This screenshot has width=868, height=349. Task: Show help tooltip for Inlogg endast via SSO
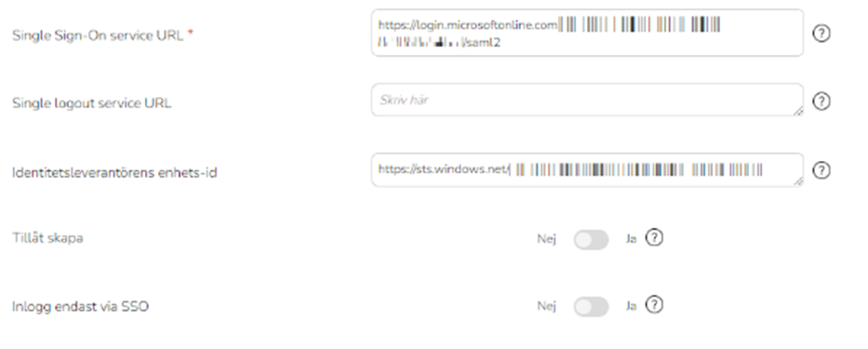point(654,304)
